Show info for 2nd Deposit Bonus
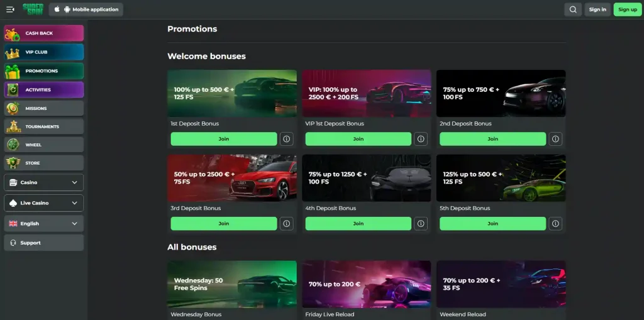The width and height of the screenshot is (644, 320). pos(555,139)
